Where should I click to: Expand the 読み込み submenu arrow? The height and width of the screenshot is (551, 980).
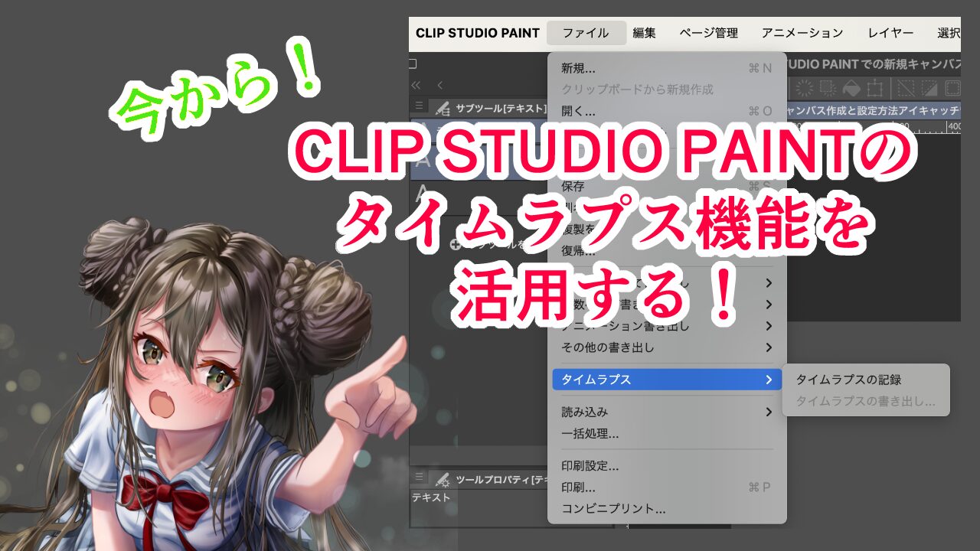tap(769, 412)
